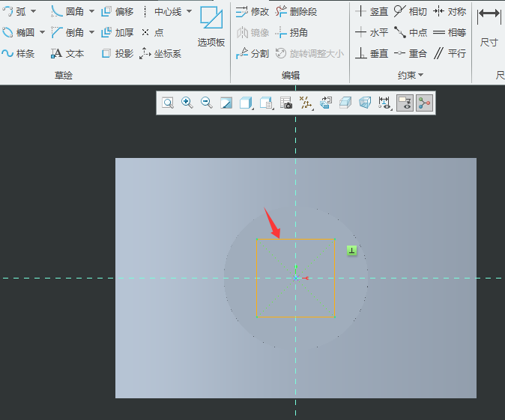The image size is (505, 420).
Task: Open the Saved Orientations dropdown
Action: (266, 103)
